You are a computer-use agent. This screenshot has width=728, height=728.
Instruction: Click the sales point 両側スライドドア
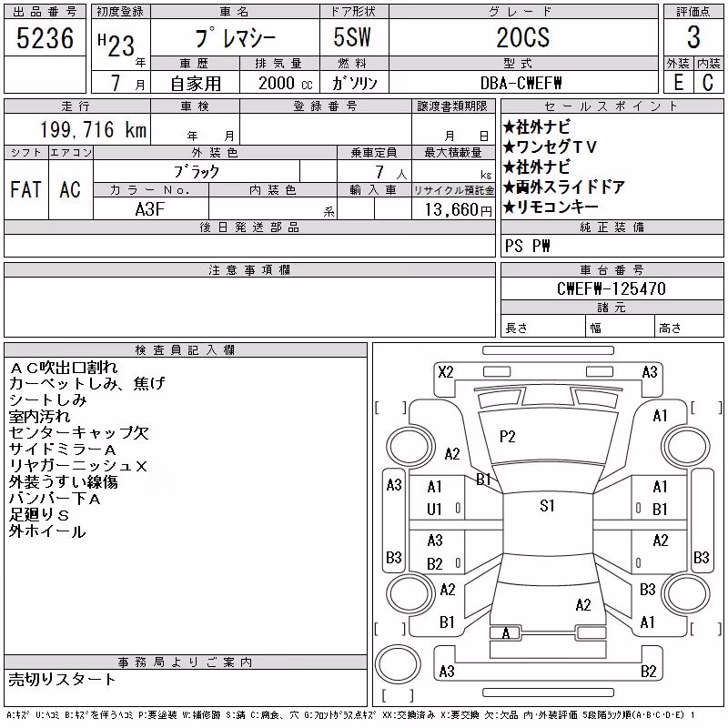click(x=564, y=187)
